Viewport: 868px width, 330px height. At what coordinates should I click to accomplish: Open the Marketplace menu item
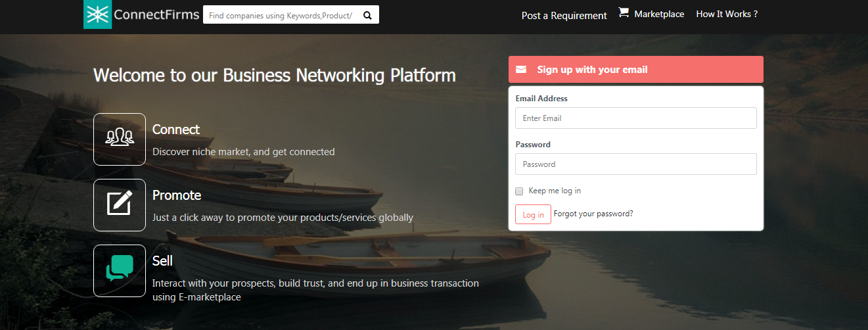pyautogui.click(x=659, y=14)
